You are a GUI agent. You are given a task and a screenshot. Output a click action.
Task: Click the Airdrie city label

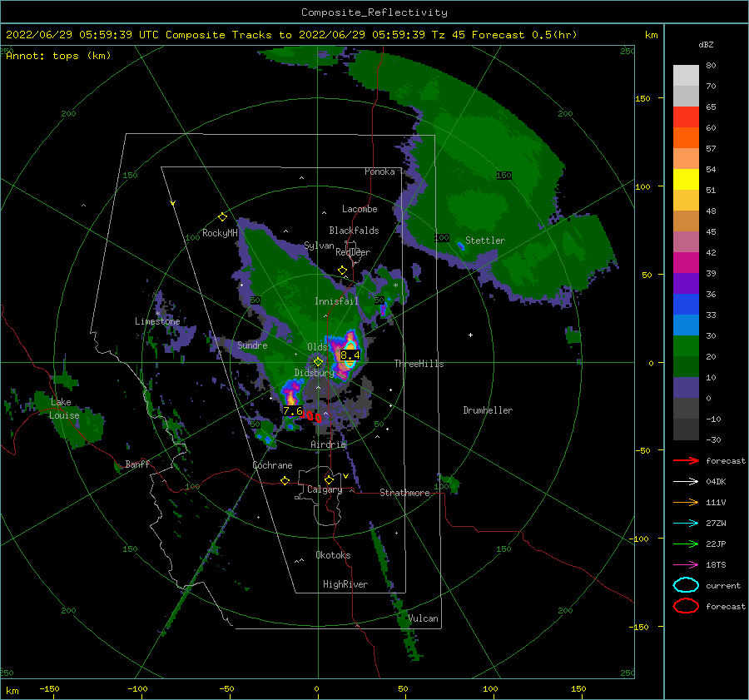328,444
